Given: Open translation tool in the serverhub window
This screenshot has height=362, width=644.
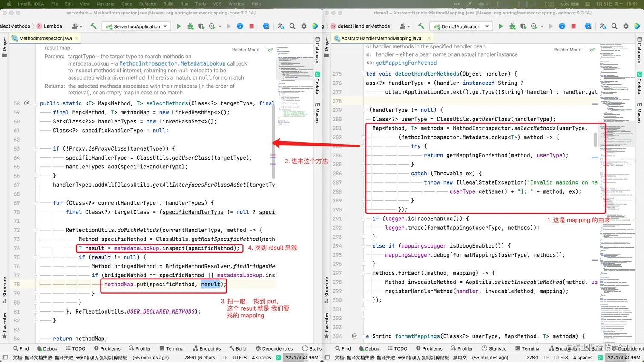Looking at the screenshot, I should click(281, 26).
